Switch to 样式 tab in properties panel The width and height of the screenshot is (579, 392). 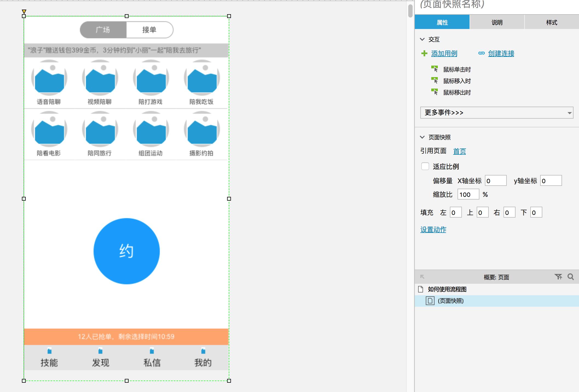[x=551, y=22]
